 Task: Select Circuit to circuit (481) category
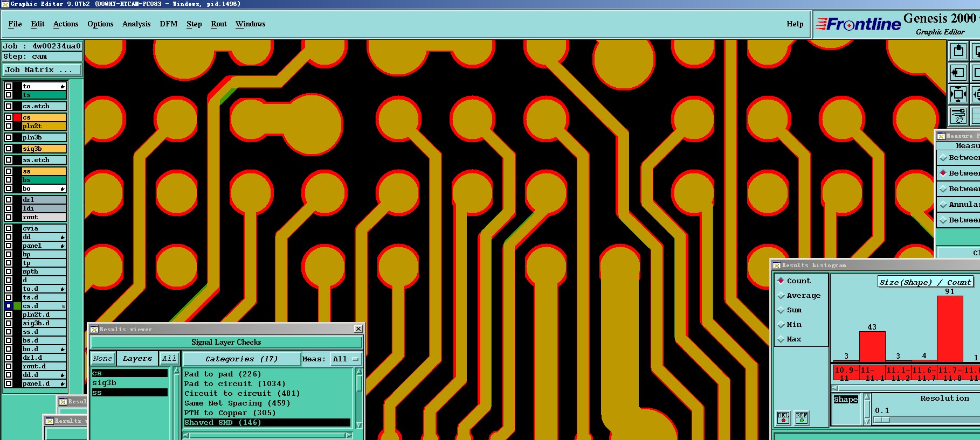tap(267, 393)
